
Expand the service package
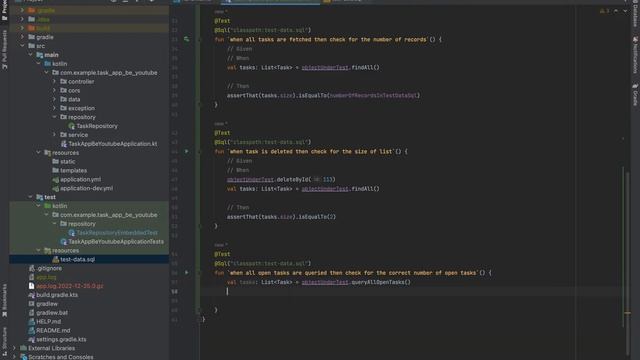click(54, 135)
